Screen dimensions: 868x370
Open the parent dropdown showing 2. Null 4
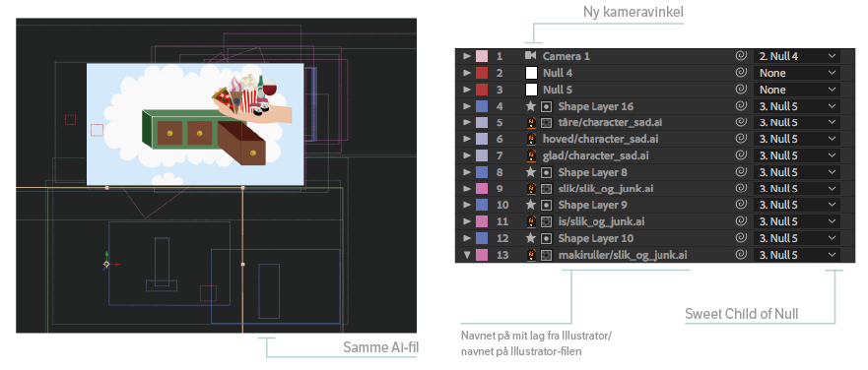[x=797, y=56]
